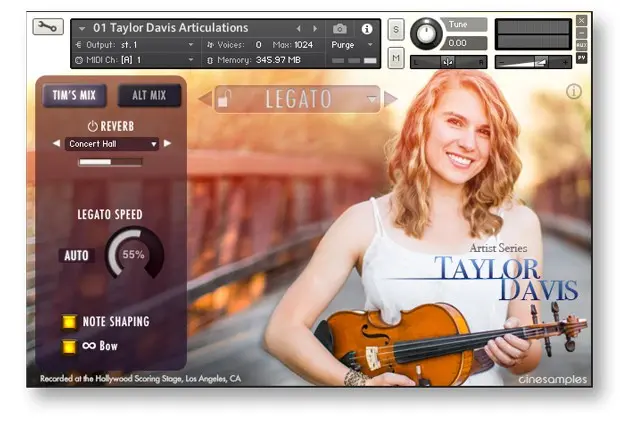The width and height of the screenshot is (620, 430).
Task: Increase volume with the plus icon
Action: coord(565,63)
